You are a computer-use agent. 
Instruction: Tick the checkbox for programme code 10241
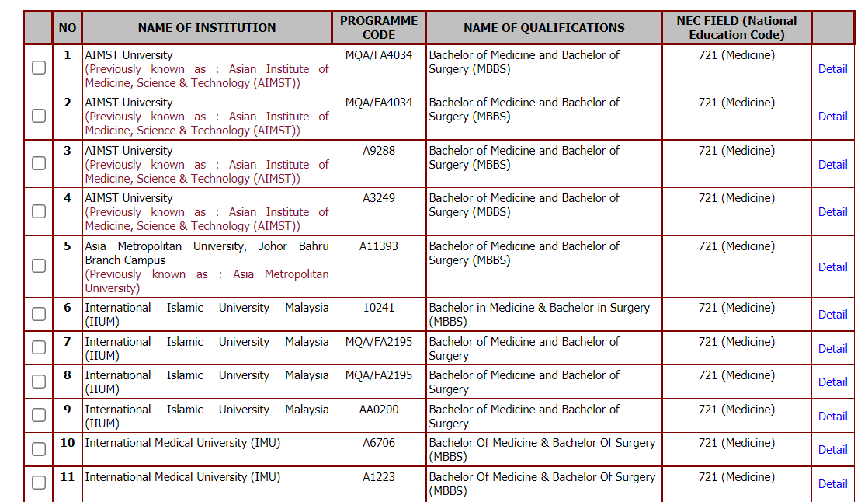pyautogui.click(x=39, y=314)
